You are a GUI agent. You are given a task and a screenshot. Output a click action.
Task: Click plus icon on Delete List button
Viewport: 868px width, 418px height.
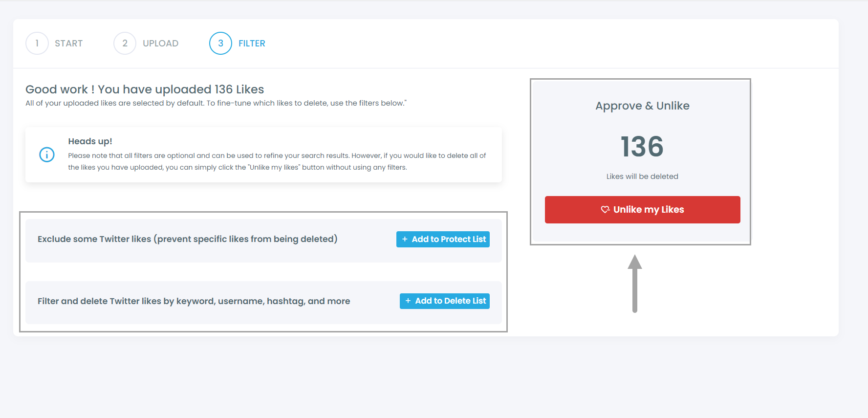click(x=408, y=301)
